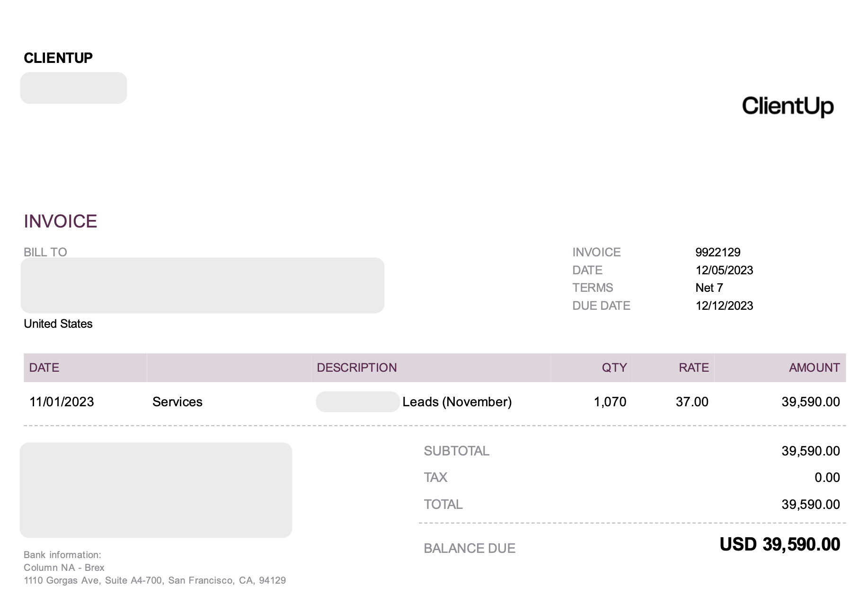Image resolution: width=868 pixels, height=612 pixels.
Task: Click the rate value 37.00
Action: [692, 402]
